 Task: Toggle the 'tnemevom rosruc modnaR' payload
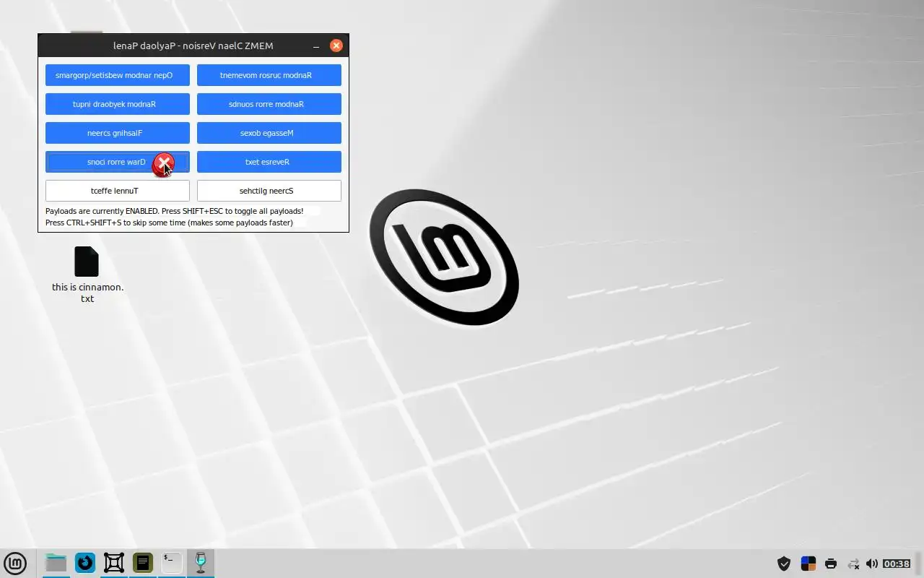[269, 75]
